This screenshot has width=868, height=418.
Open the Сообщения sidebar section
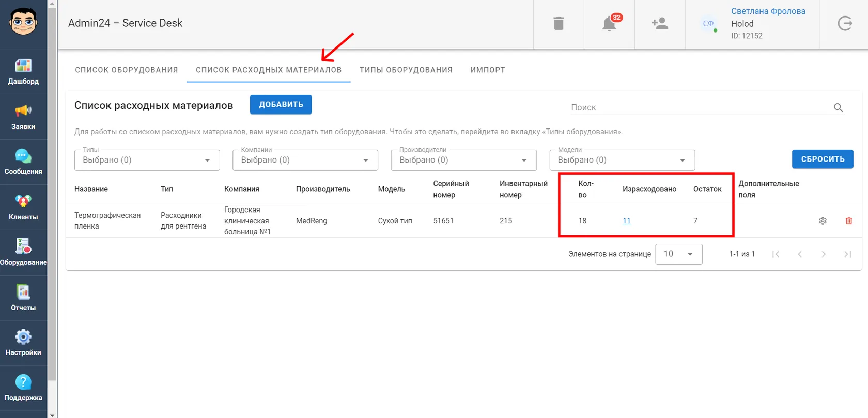[x=23, y=162]
